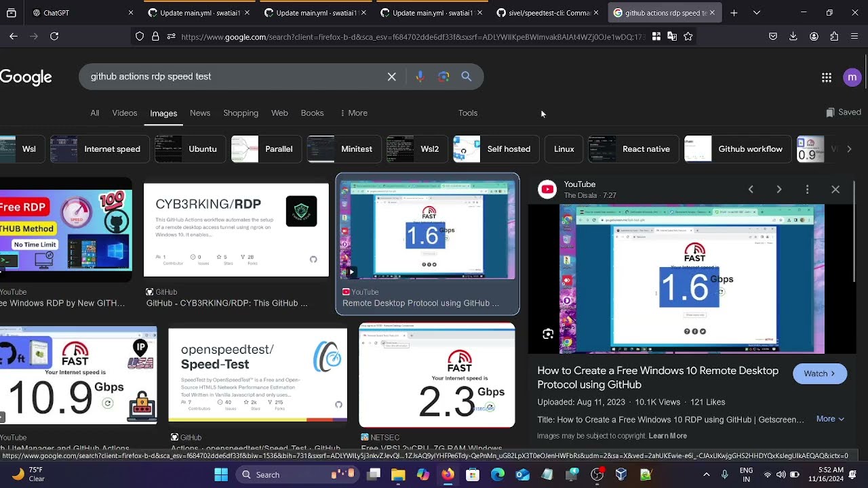Open the CYB3RKING/RDP GitHub image result

tap(236, 230)
